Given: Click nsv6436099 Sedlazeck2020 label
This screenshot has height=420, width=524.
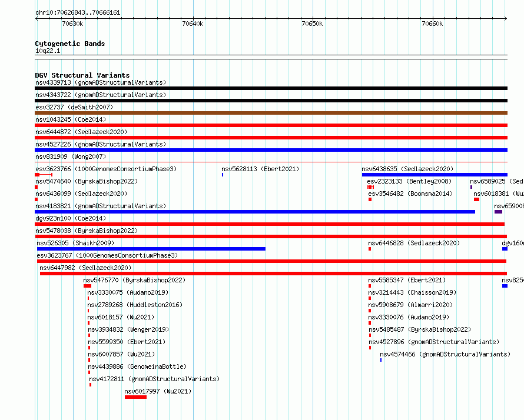Looking at the screenshot, I should pyautogui.click(x=81, y=194).
